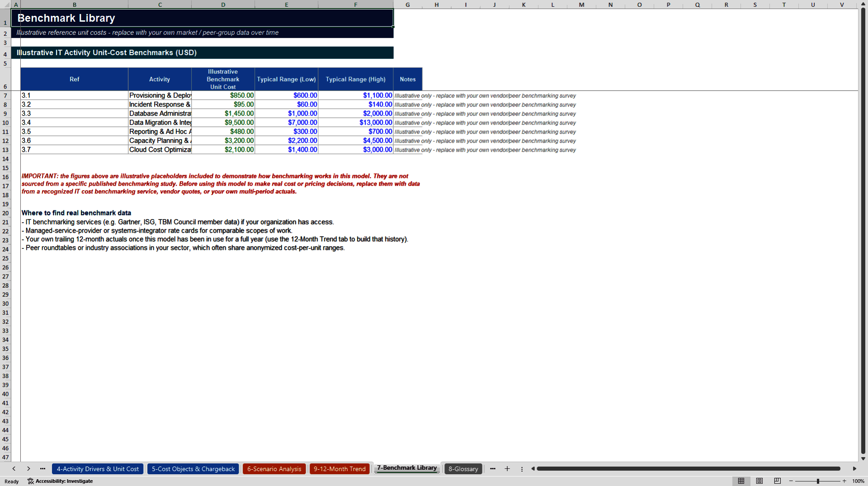868x486 pixels.
Task: Click the zoom out minus icon
Action: pyautogui.click(x=791, y=481)
